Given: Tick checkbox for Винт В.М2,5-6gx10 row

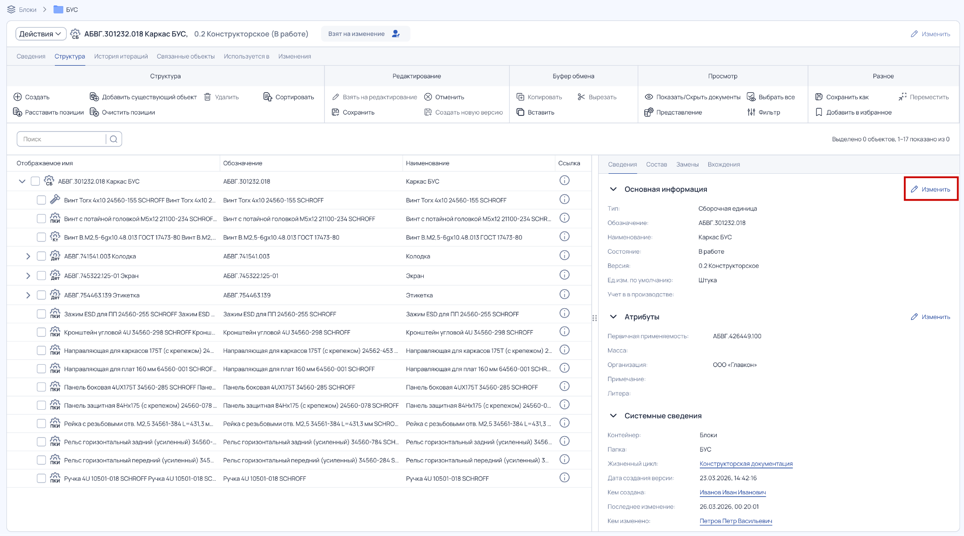Looking at the screenshot, I should pos(41,237).
